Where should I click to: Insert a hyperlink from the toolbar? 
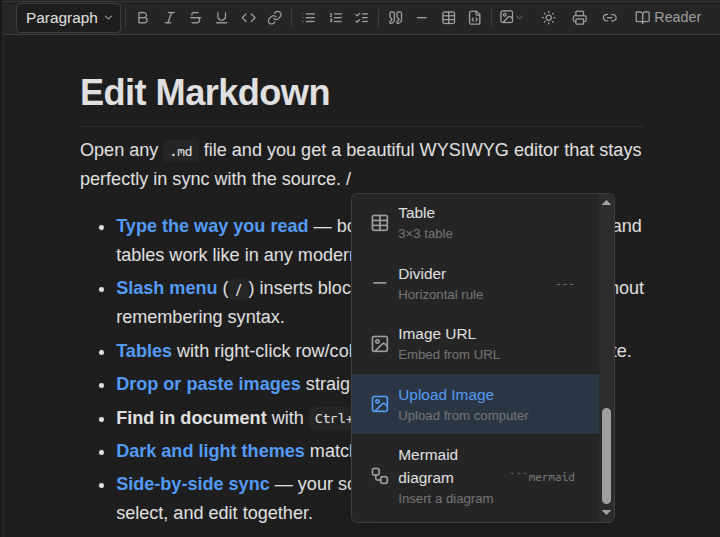coord(275,18)
